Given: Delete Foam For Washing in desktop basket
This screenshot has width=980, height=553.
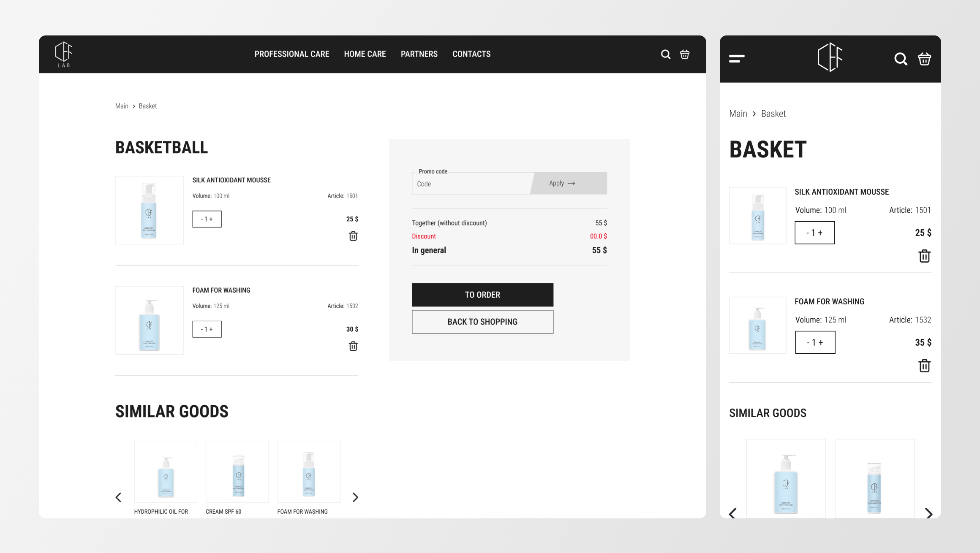Looking at the screenshot, I should point(353,346).
